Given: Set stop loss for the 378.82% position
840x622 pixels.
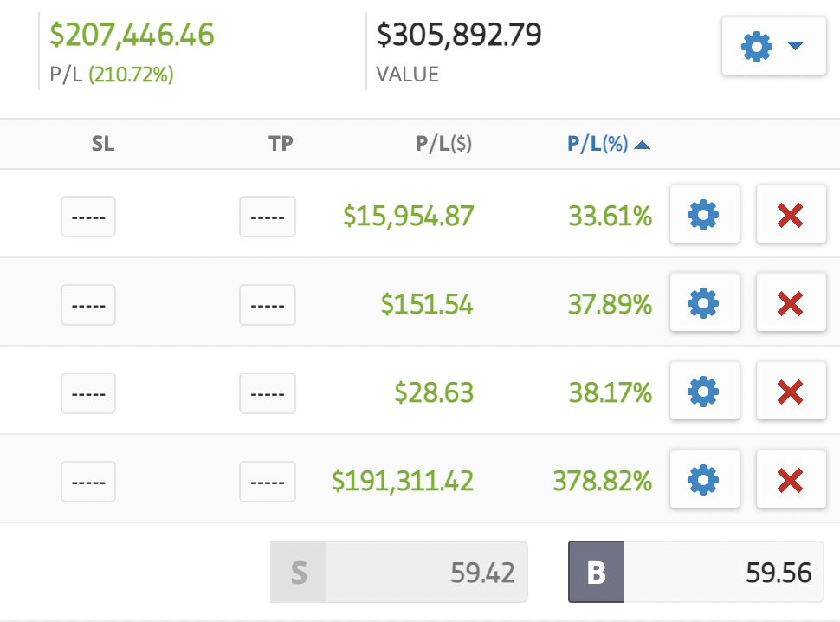Looking at the screenshot, I should [88, 482].
